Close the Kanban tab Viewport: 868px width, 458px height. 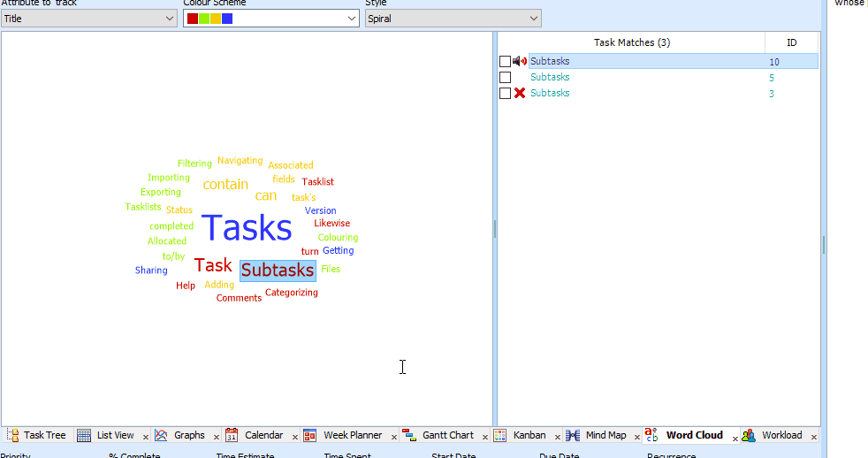point(558,438)
